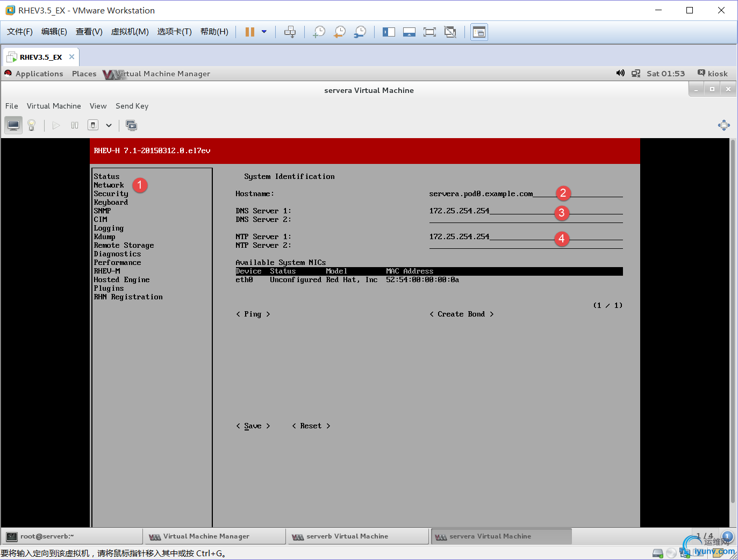The image size is (738, 560).
Task: Select Network in the RHEV-H menu
Action: coord(109,185)
